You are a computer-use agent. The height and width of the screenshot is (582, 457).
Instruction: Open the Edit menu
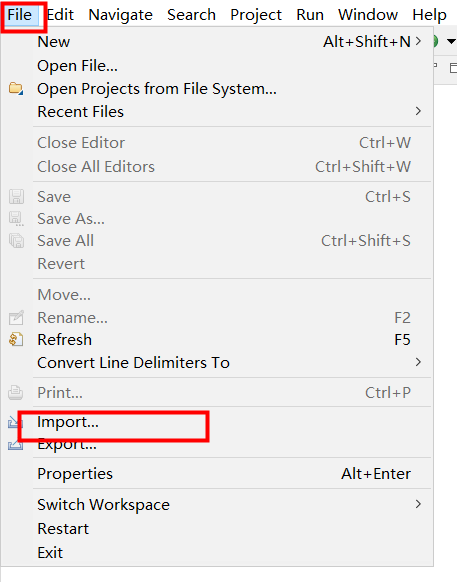60,15
